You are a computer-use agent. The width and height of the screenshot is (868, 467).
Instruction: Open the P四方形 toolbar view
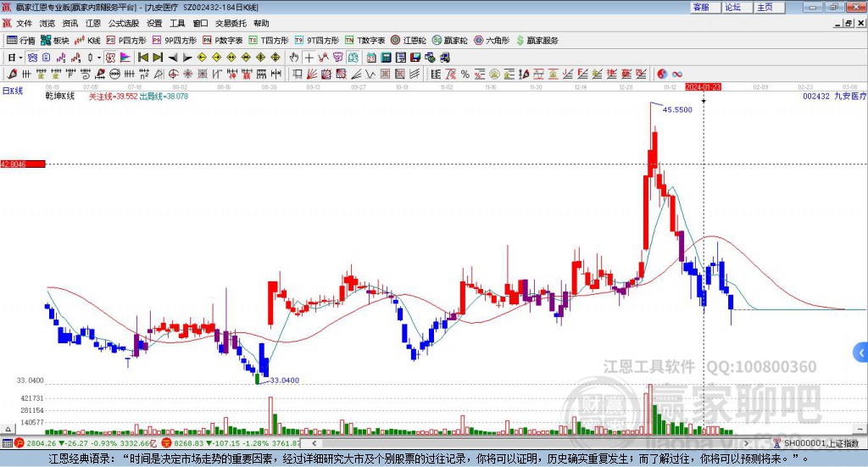tap(126, 41)
